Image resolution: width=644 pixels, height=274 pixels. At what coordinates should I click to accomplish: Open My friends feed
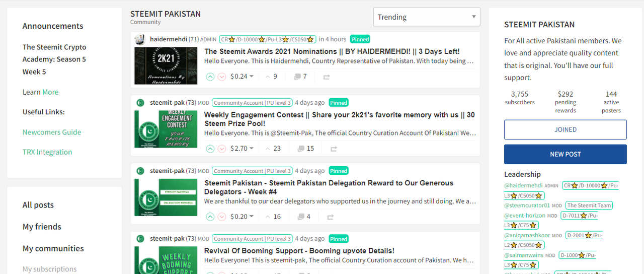point(42,227)
